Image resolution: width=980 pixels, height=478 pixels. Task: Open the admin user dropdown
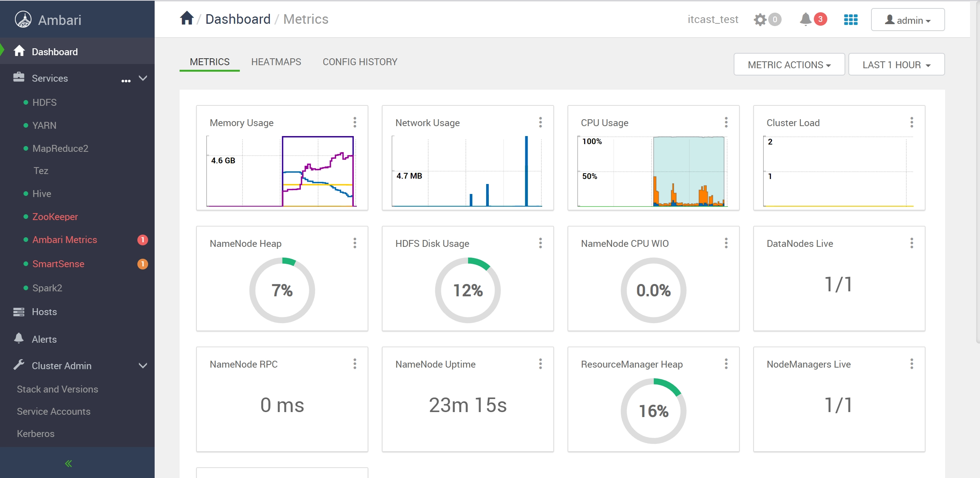[x=908, y=20]
